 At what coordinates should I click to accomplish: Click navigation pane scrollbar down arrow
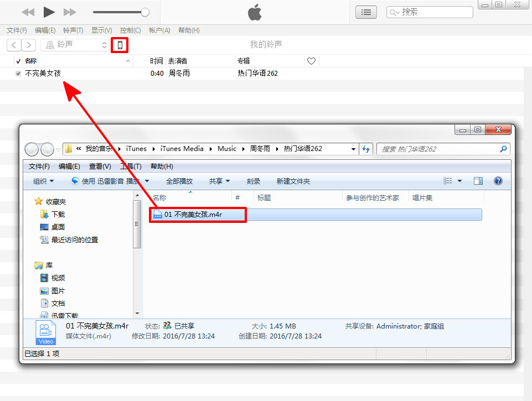tap(137, 314)
